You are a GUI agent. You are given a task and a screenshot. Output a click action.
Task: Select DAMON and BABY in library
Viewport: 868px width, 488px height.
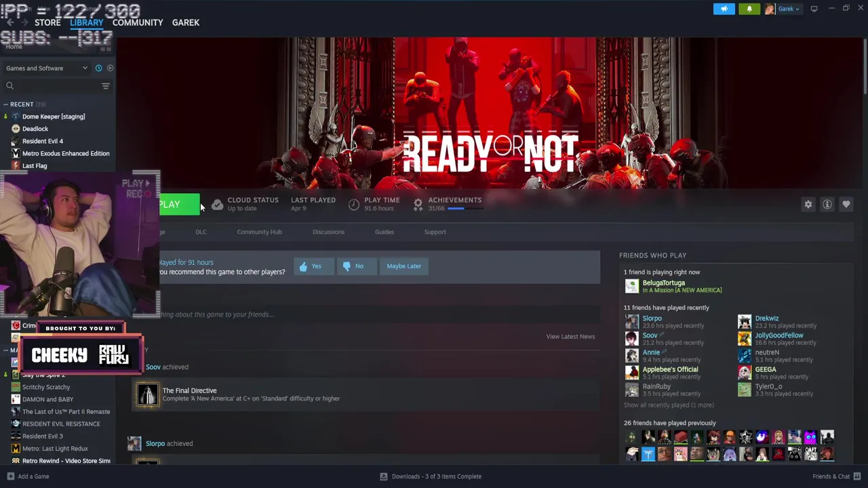pos(47,399)
